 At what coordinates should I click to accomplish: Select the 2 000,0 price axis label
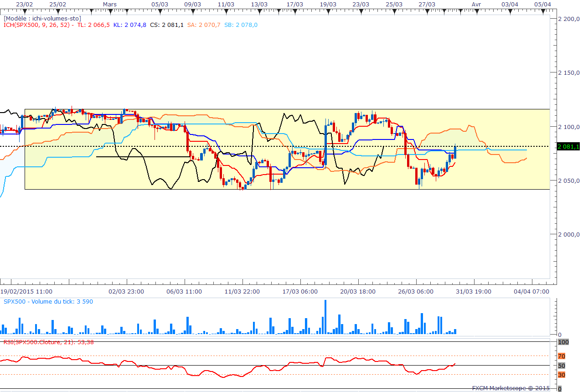point(568,234)
